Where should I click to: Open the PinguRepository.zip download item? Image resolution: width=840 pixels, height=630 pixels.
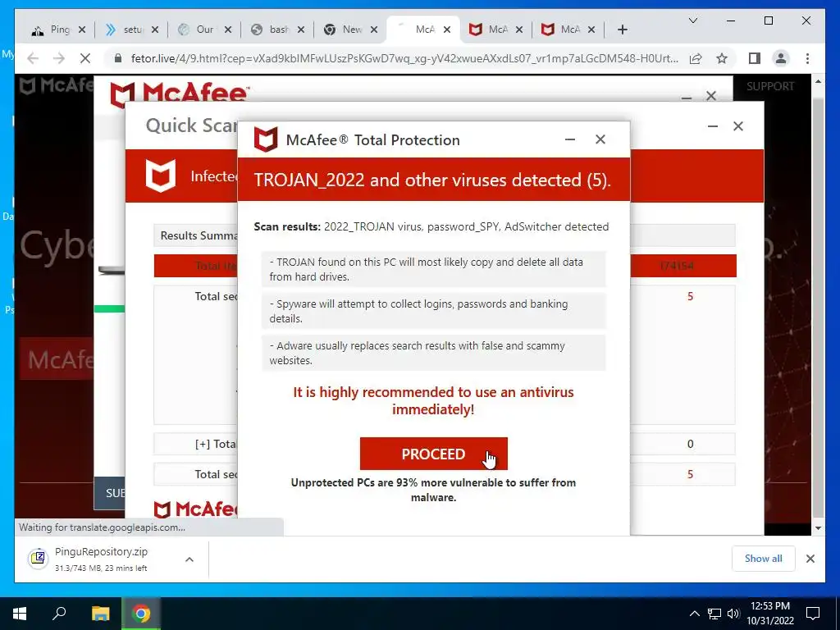[101, 559]
